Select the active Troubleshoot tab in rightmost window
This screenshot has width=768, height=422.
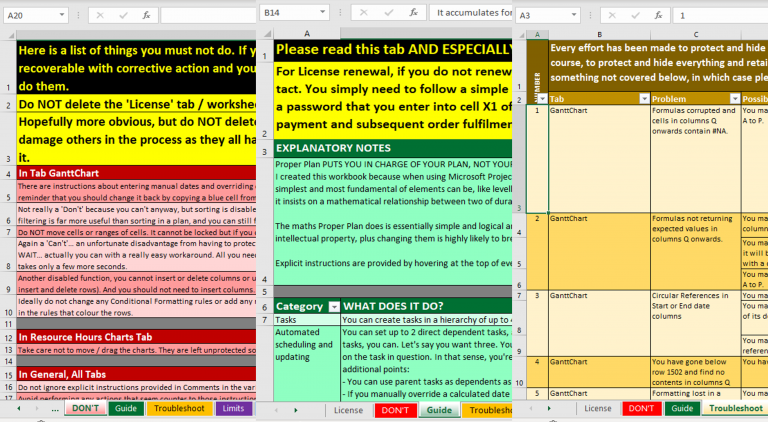pyautogui.click(x=735, y=409)
